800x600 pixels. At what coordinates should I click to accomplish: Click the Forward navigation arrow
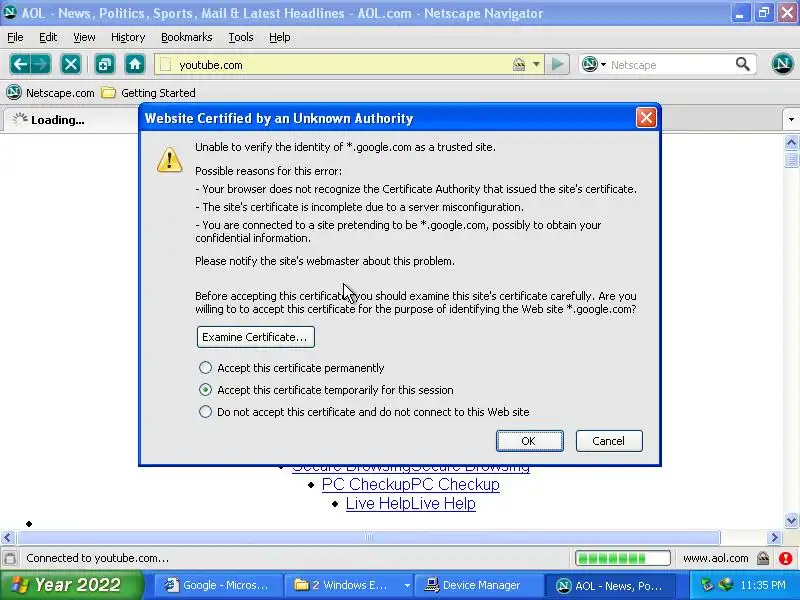click(x=41, y=64)
